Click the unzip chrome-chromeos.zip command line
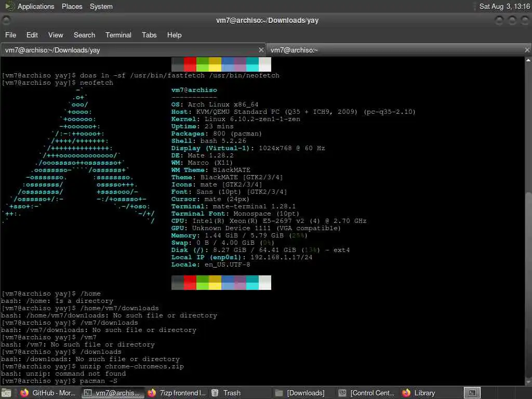Image resolution: width=532 pixels, height=399 pixels. coord(92,366)
